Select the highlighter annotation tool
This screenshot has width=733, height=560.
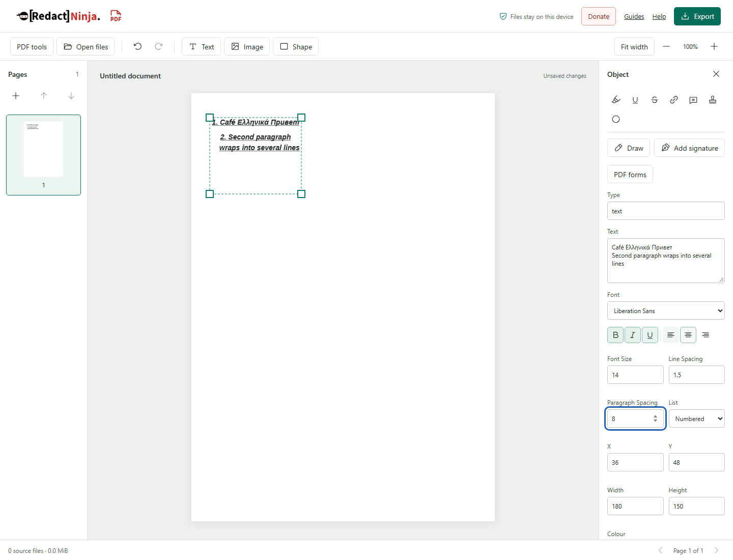(x=616, y=100)
